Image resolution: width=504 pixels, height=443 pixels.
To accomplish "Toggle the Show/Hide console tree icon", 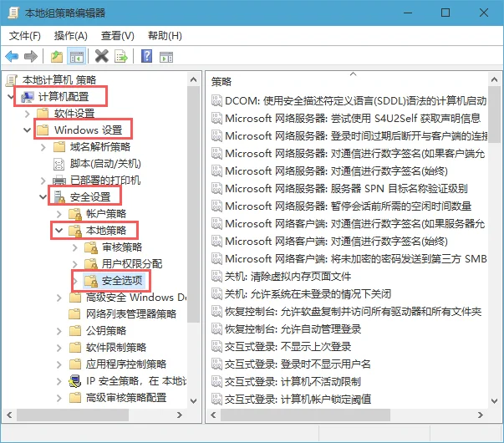I will [77, 57].
